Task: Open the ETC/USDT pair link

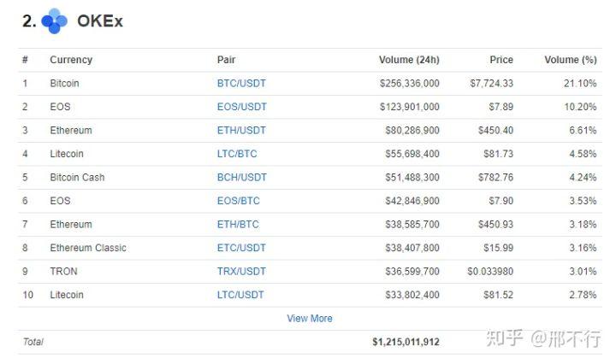Action: [x=241, y=248]
